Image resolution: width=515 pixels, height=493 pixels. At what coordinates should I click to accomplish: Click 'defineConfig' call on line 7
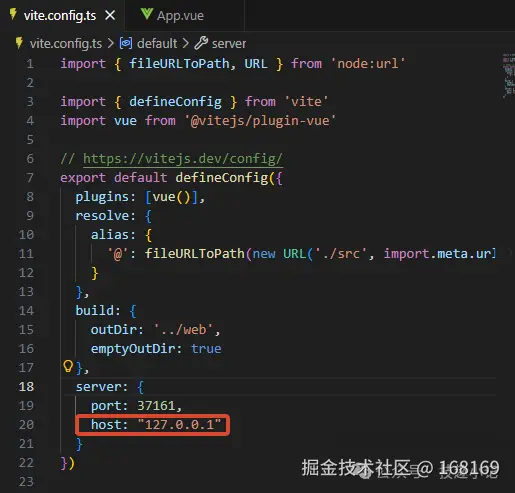[222, 178]
